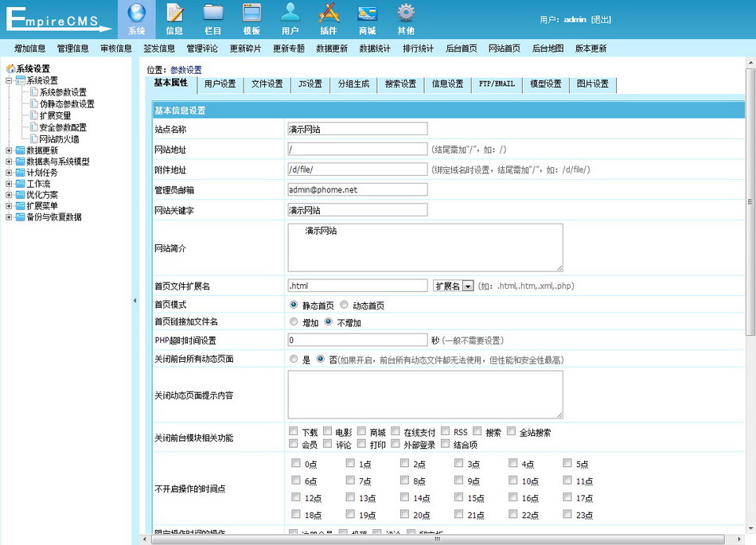756x545 pixels.
Task: Switch to the FTP/EMAIL tab
Action: point(497,84)
